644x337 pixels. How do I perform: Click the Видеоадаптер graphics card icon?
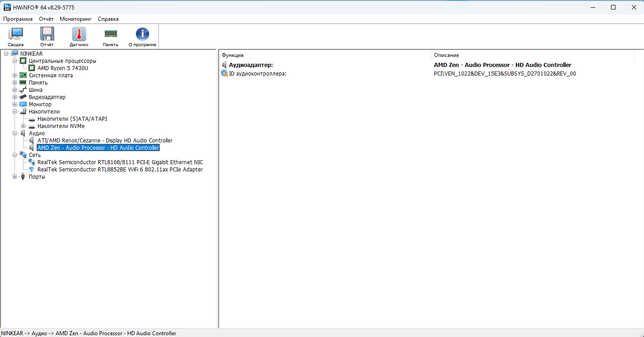point(23,97)
